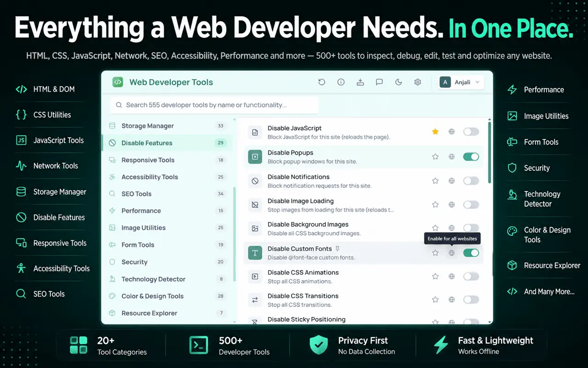Open the SEO Tools category showing 34
The width and height of the screenshot is (588, 368).
coord(167,194)
